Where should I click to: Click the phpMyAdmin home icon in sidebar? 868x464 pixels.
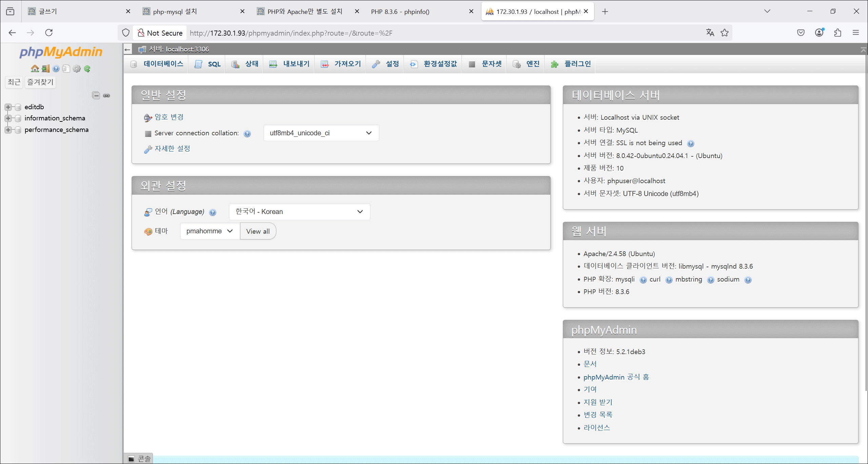(35, 69)
